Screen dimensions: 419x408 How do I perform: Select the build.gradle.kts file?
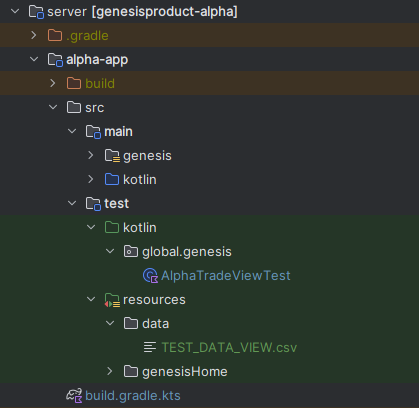[x=133, y=396]
